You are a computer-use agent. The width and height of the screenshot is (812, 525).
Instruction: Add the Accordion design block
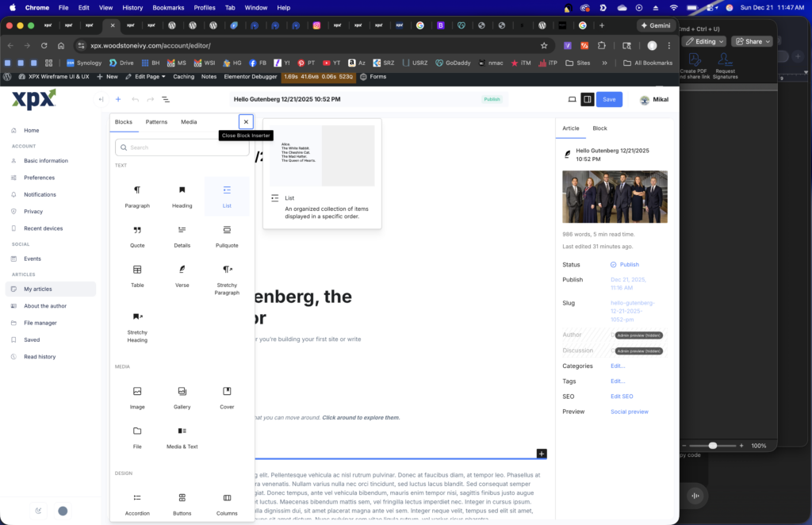137,503
